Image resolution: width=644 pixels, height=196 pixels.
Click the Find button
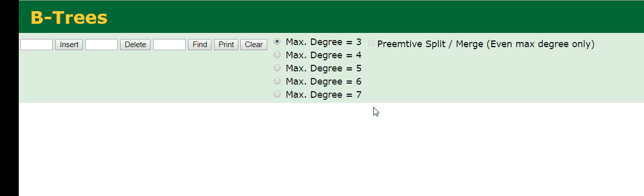200,45
